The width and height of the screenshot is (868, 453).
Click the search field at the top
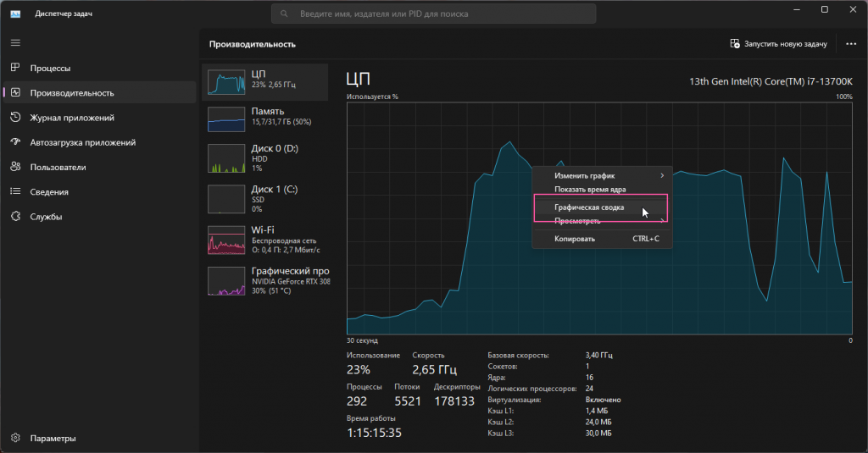(x=433, y=14)
